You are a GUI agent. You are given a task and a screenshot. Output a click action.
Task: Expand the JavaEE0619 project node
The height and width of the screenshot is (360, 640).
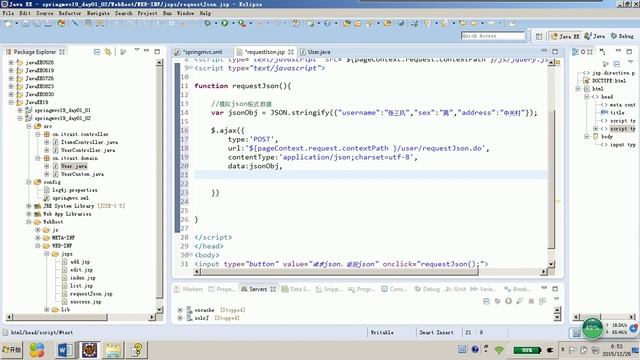[11, 70]
